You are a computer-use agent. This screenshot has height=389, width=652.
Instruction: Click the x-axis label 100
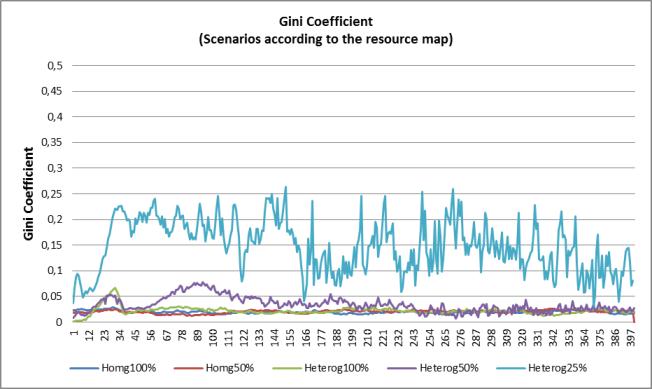tap(213, 335)
